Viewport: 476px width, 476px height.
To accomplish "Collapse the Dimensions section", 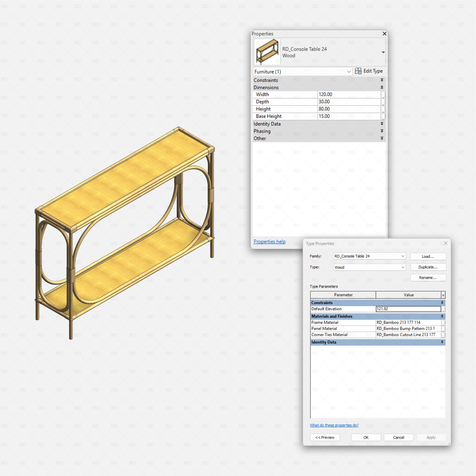I will [x=382, y=87].
